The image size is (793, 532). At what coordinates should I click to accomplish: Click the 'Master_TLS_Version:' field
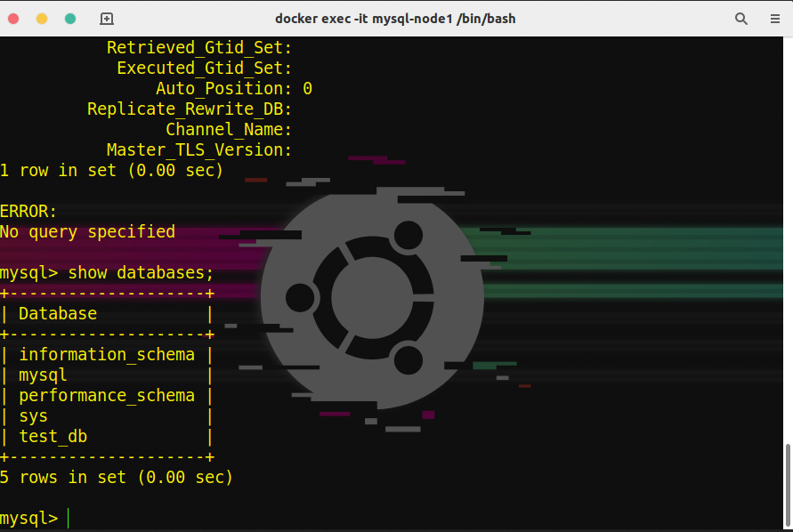point(199,150)
